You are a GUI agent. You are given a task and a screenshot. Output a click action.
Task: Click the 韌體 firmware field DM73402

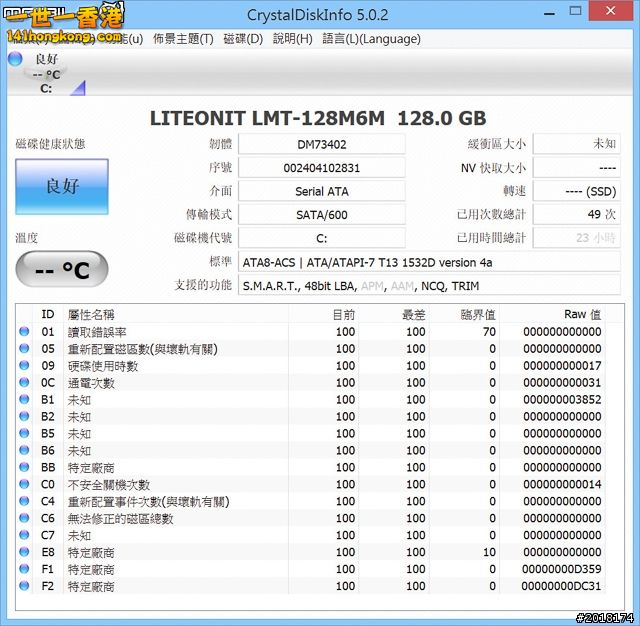322,144
